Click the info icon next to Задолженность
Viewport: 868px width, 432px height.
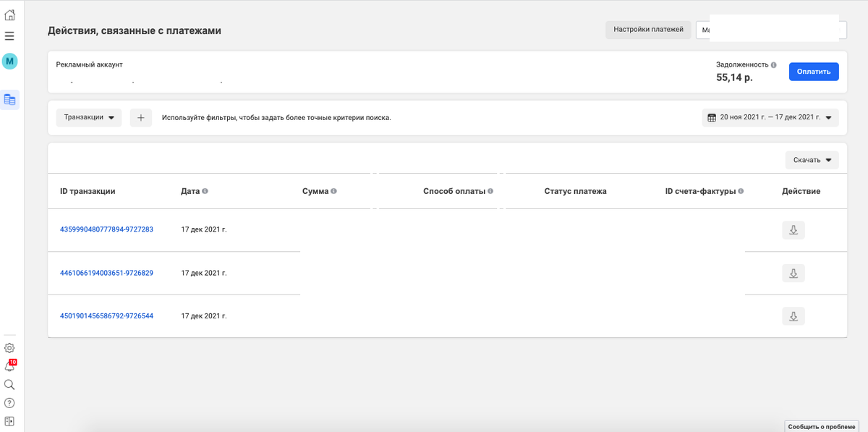[x=774, y=64]
